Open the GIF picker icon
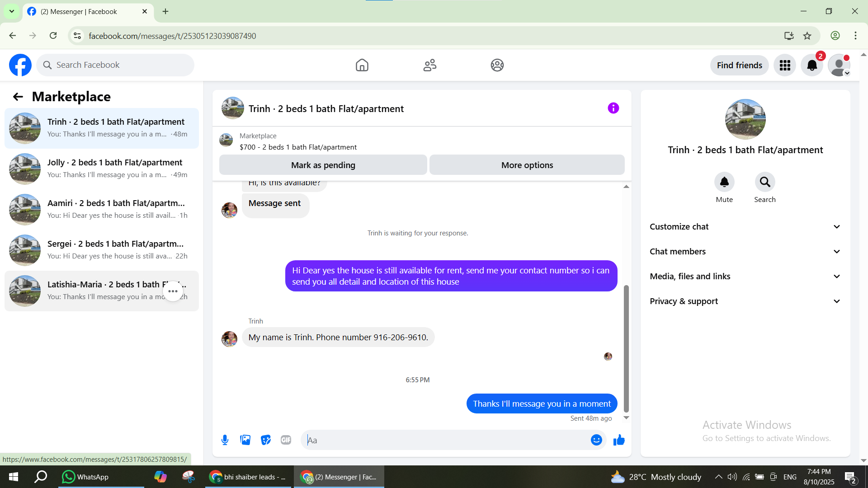 click(x=286, y=440)
